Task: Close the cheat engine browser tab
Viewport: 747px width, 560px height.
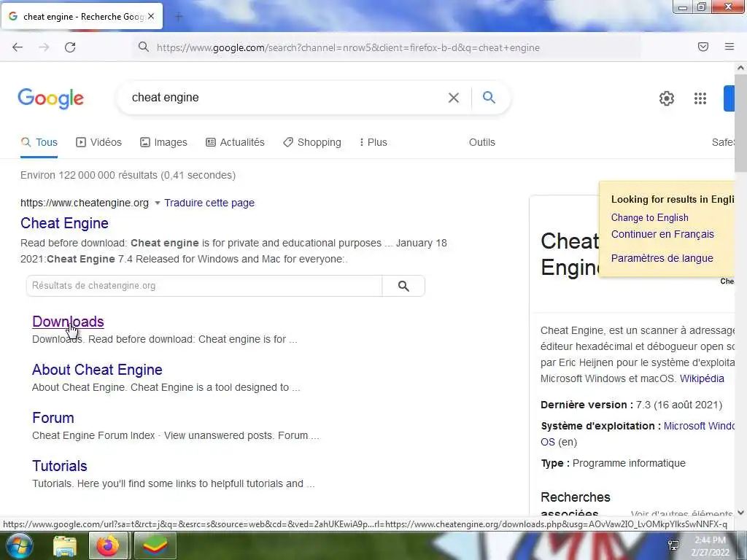Action: tap(151, 16)
